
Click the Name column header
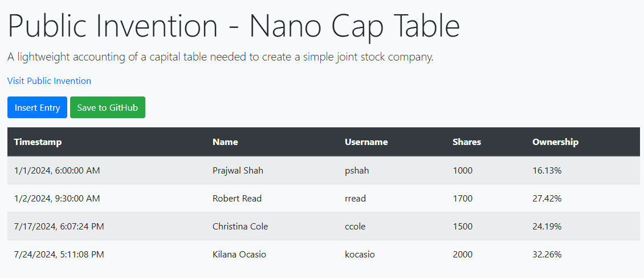(x=225, y=142)
